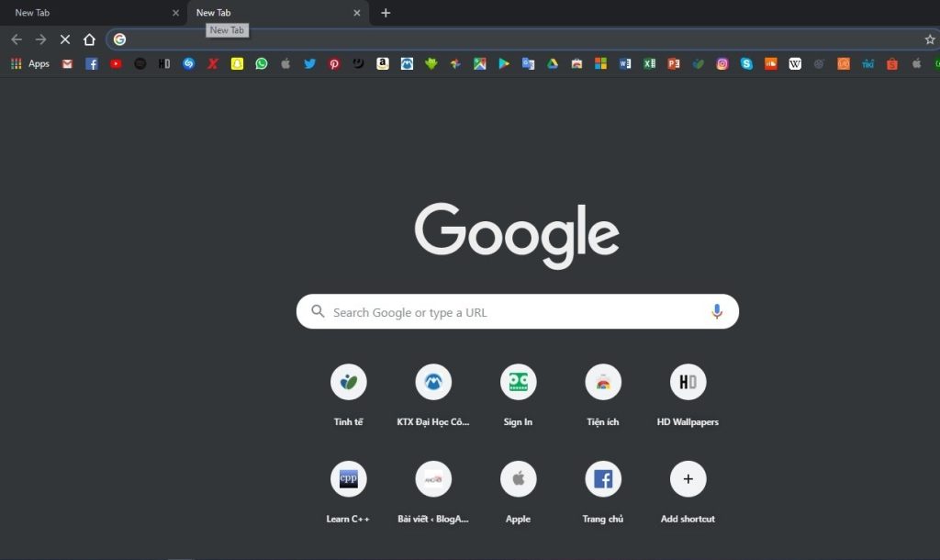Open Facebook bookmark in the bookmarks bar
940x560 pixels.
(x=91, y=63)
